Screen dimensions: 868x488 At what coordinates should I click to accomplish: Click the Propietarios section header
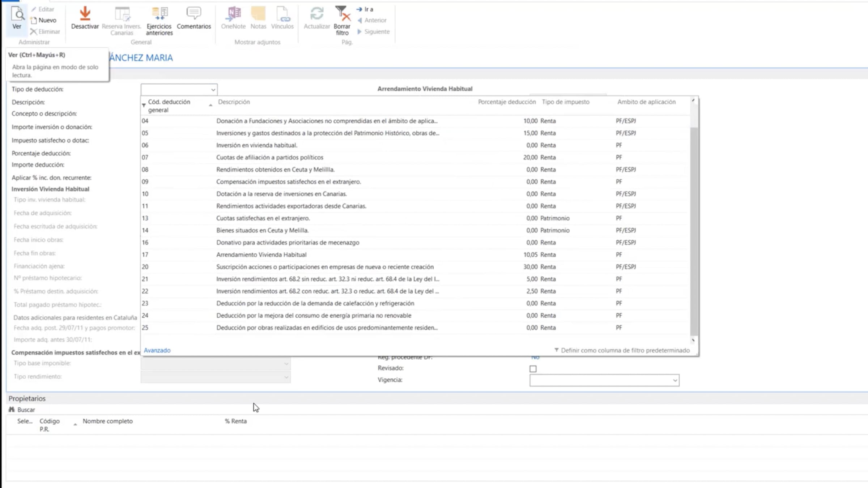point(27,398)
